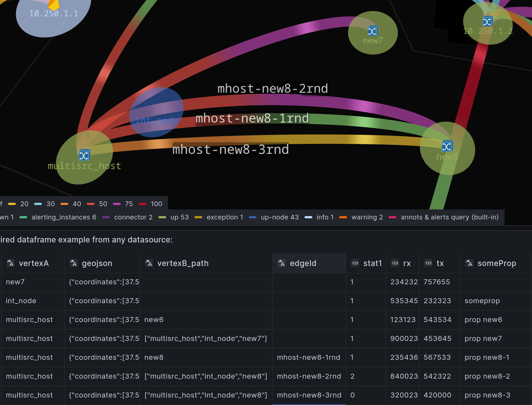Click the text type icon on someProp column
Screen dimensions: 532x405
[x=469, y=263]
